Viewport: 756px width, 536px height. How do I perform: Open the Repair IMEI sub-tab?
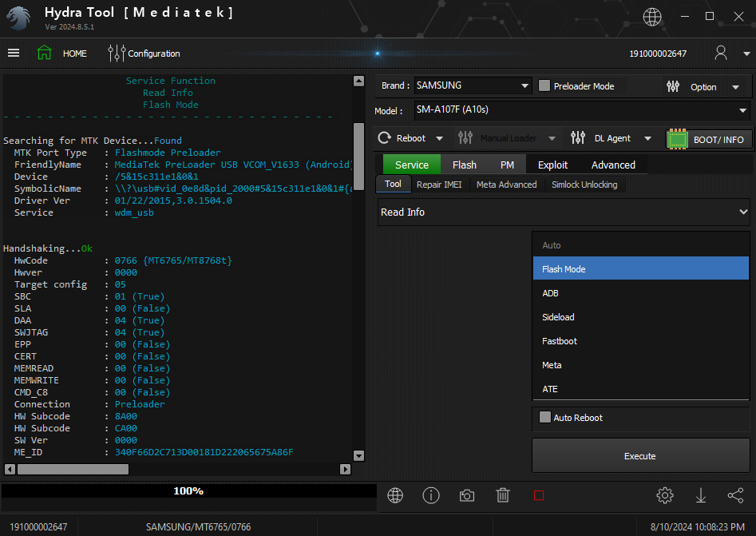tap(439, 185)
